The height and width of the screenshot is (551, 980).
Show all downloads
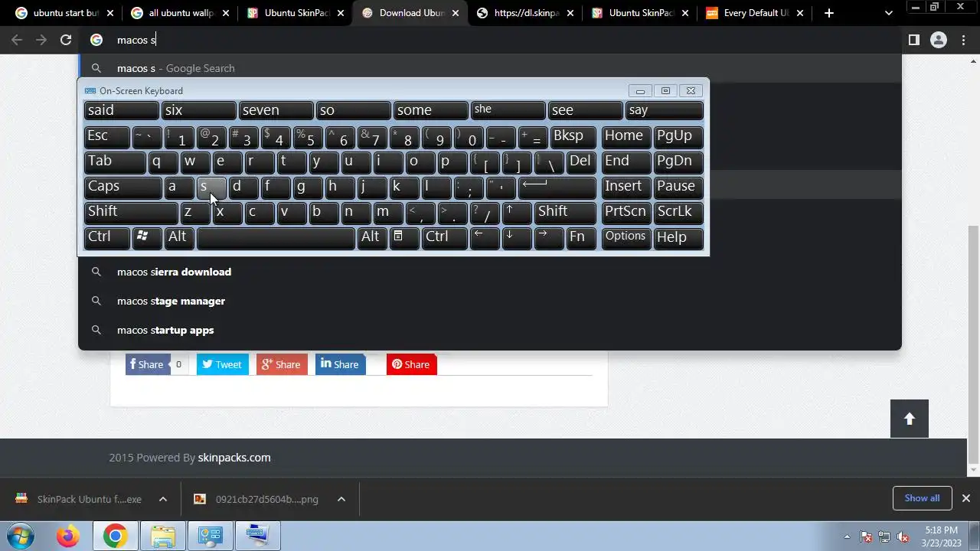tap(922, 498)
